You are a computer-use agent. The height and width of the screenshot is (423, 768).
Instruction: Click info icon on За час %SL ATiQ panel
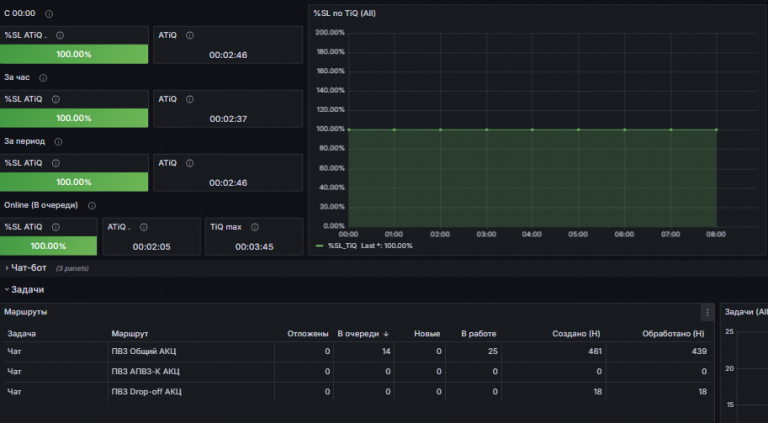pos(56,99)
